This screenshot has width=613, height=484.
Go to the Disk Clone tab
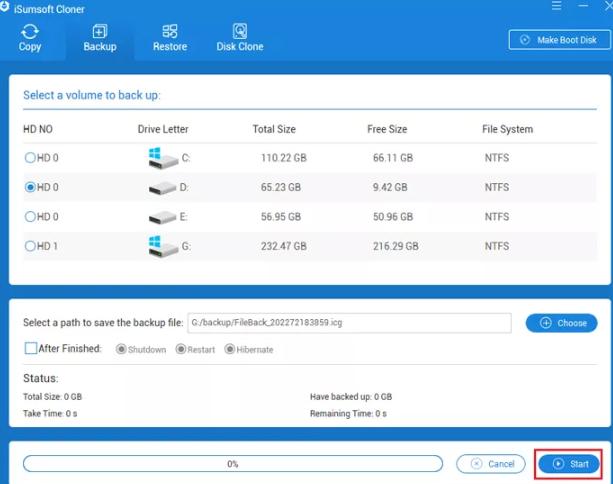tap(240, 38)
